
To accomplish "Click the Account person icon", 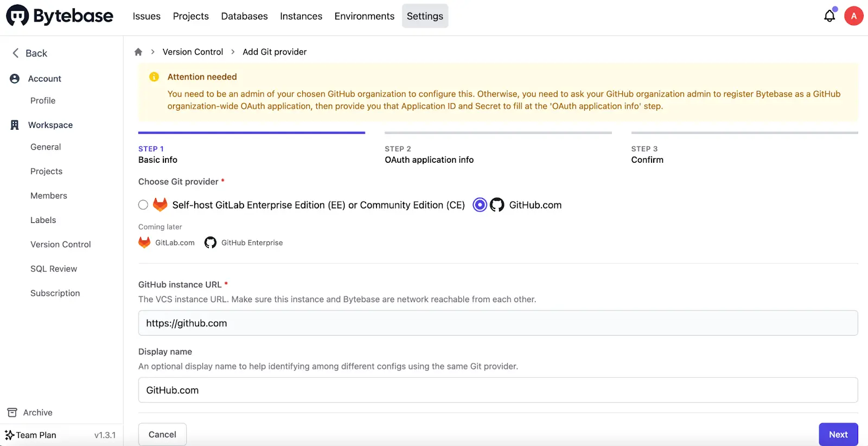I will (15, 79).
